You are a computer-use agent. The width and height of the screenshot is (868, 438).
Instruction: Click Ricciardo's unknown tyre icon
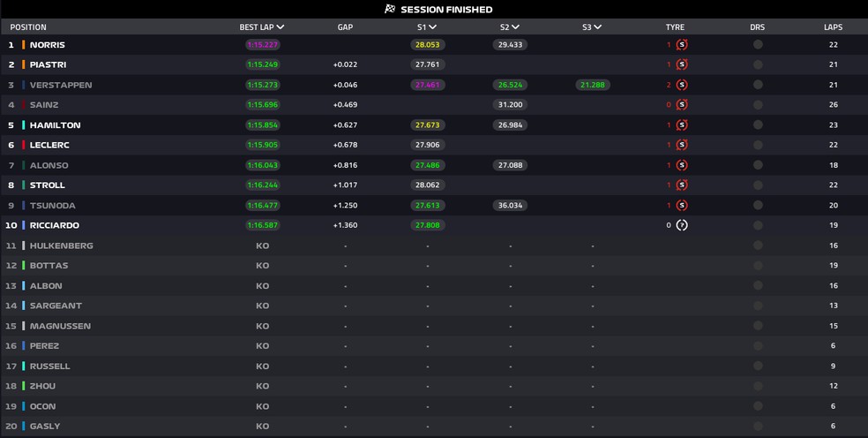tap(681, 225)
